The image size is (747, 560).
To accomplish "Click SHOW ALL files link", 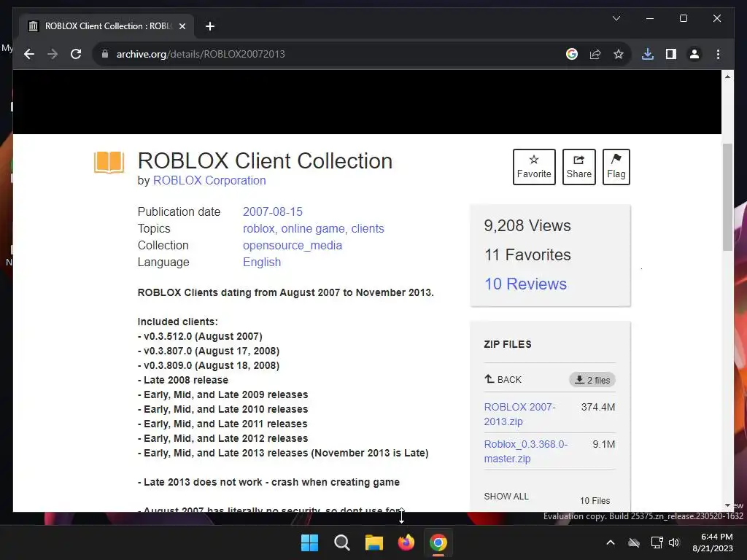I will click(x=506, y=496).
